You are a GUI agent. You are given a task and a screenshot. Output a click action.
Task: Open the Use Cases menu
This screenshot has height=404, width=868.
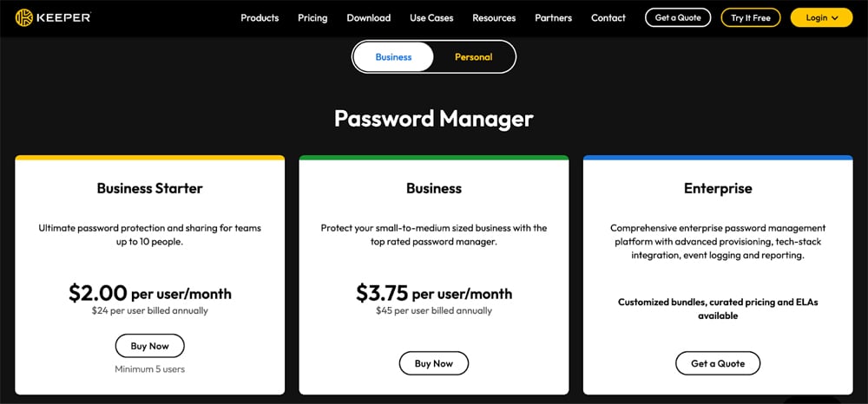pyautogui.click(x=431, y=18)
